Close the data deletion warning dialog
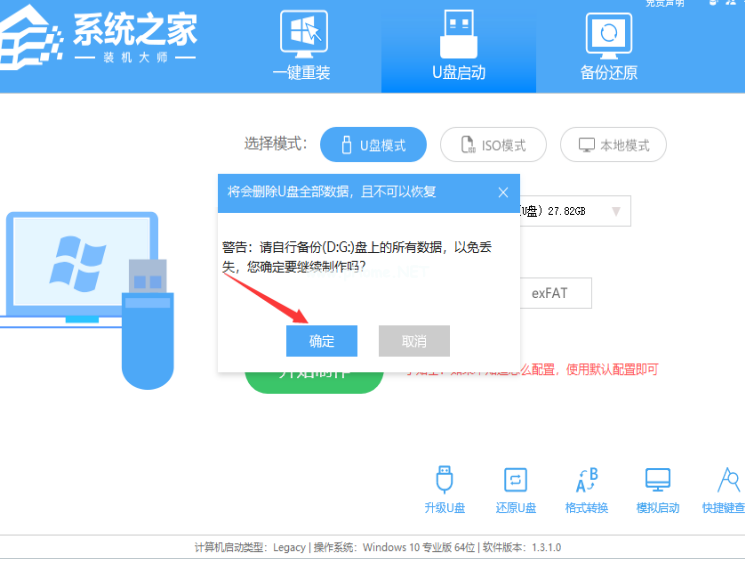This screenshot has width=745, height=562. coord(503,192)
